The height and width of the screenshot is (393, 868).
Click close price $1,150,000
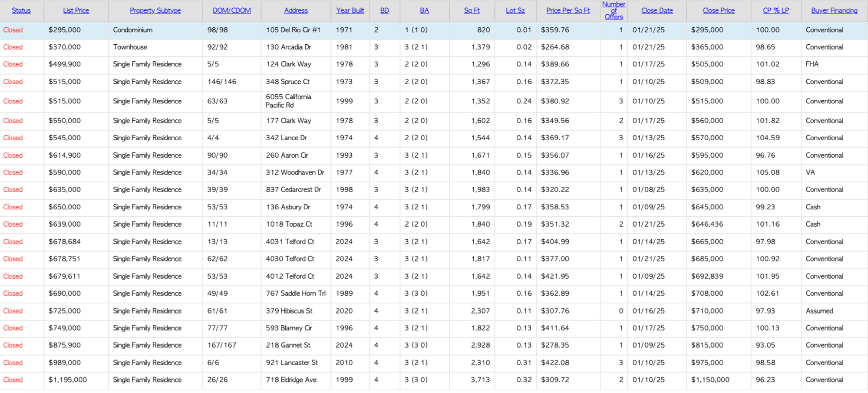coord(710,380)
